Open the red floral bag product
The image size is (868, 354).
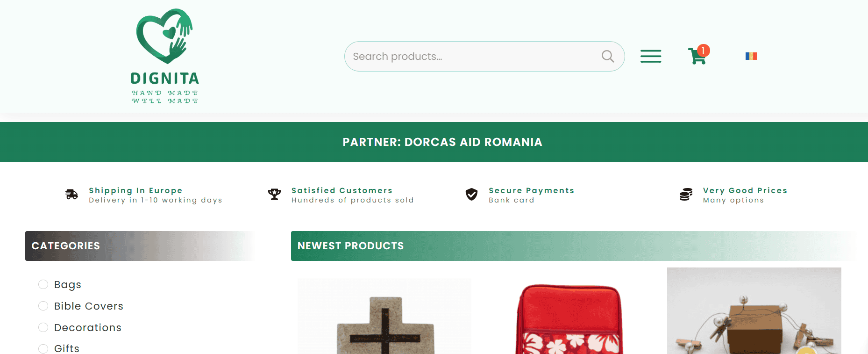(569, 320)
